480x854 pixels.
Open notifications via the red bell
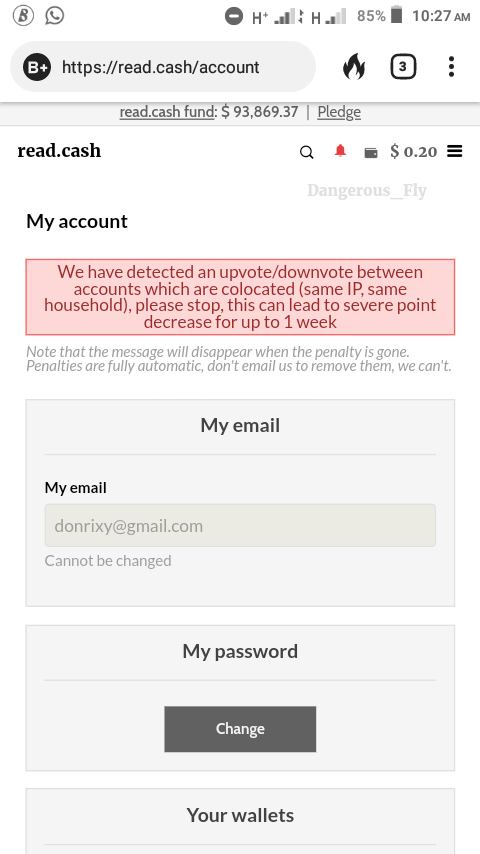click(x=340, y=151)
